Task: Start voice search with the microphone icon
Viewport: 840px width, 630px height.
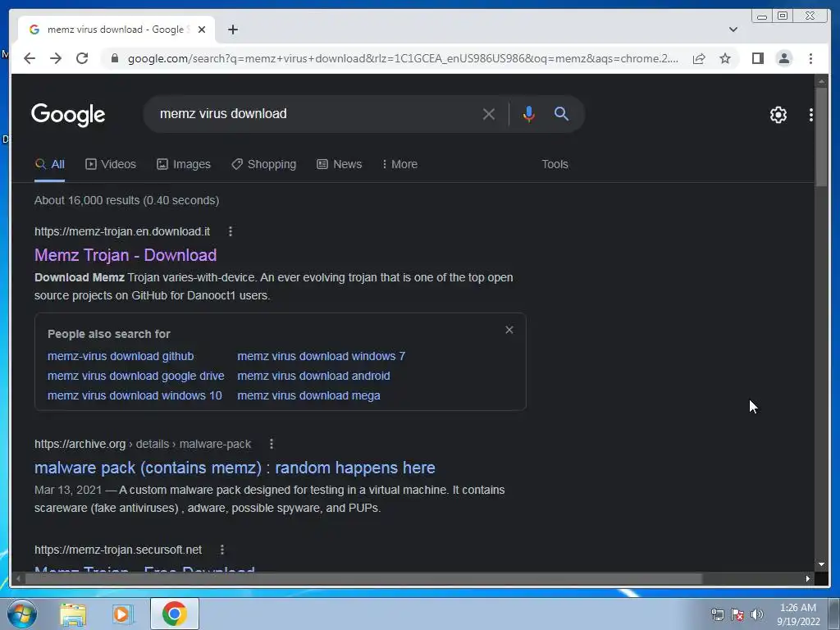Action: click(528, 114)
